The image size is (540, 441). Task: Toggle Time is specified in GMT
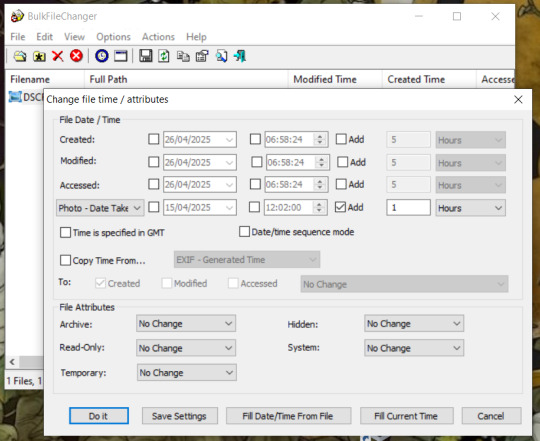(65, 232)
